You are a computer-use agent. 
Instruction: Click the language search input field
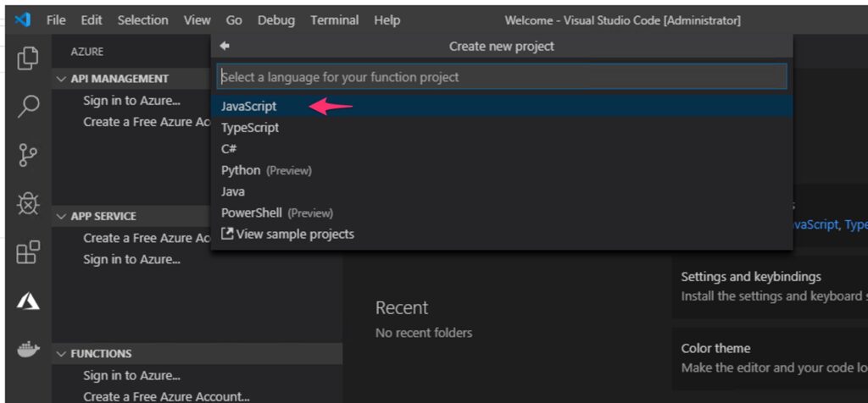point(501,77)
